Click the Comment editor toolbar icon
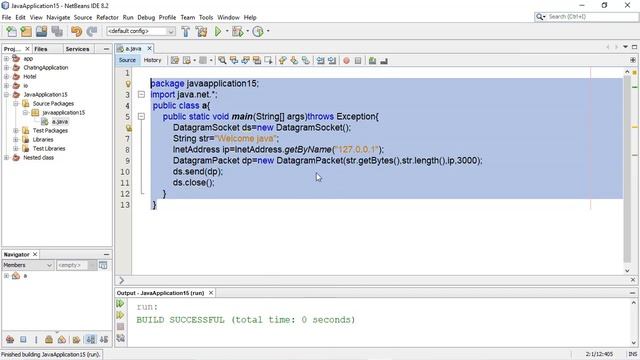The image size is (640, 360). [x=372, y=61]
